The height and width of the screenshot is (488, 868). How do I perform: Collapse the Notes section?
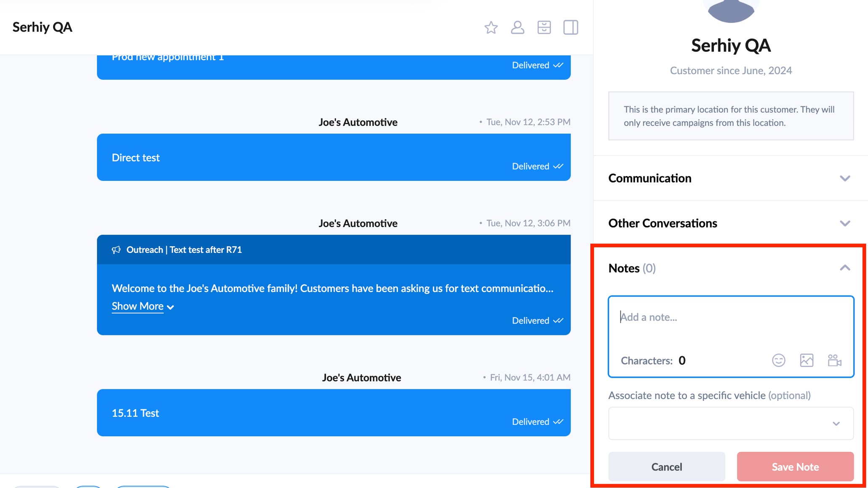tap(844, 268)
